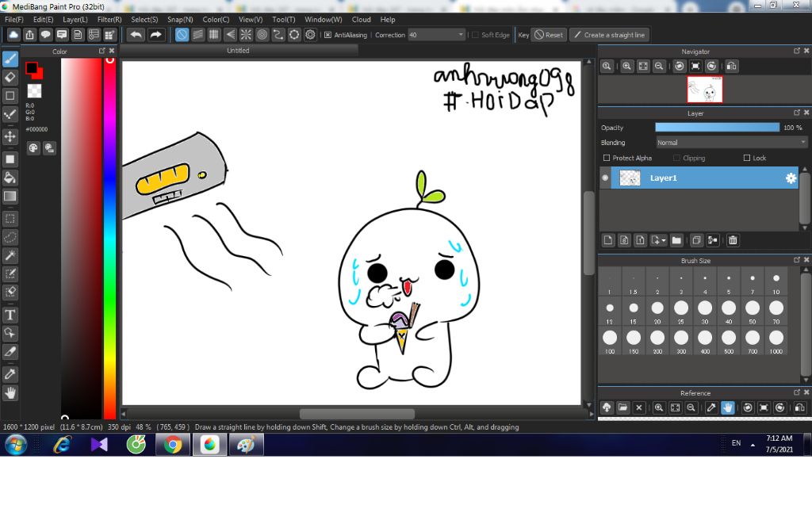The image size is (812, 524).
Task: Open the File menu
Action: tap(14, 19)
